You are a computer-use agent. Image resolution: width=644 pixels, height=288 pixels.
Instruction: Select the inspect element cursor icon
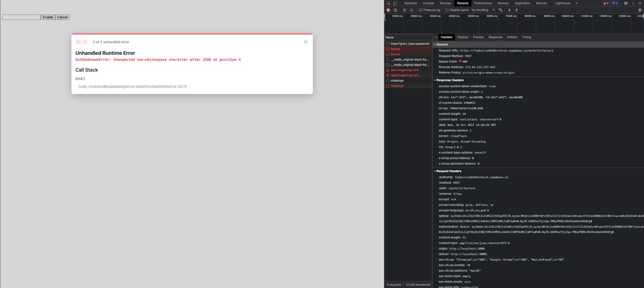(x=388, y=3)
